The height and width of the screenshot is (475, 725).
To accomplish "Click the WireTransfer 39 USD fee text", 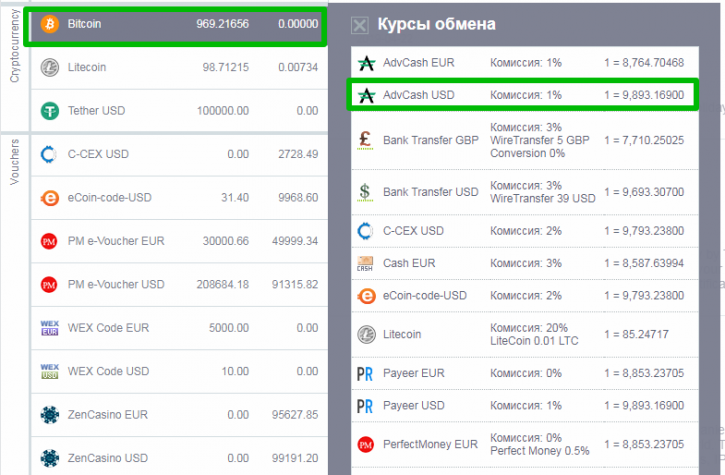I will point(543,199).
